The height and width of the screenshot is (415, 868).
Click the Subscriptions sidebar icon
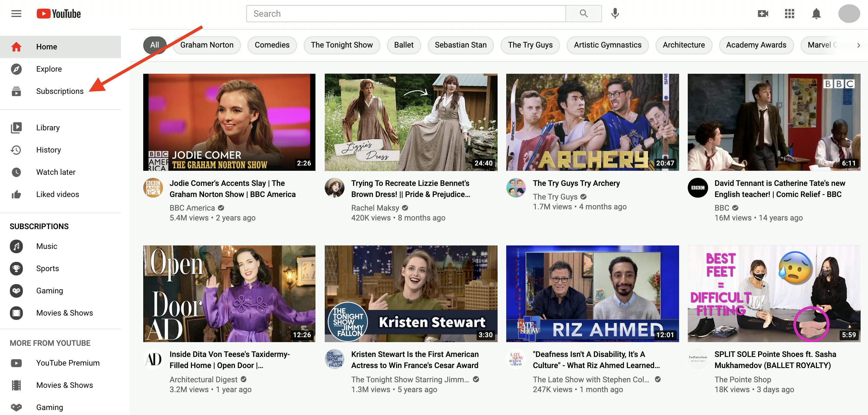[x=16, y=91]
